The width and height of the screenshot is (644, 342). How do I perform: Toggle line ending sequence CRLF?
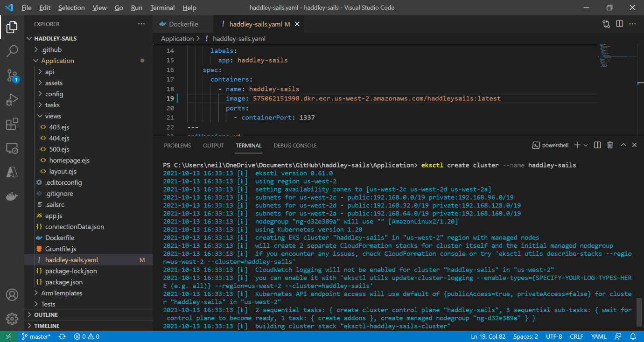pyautogui.click(x=576, y=336)
